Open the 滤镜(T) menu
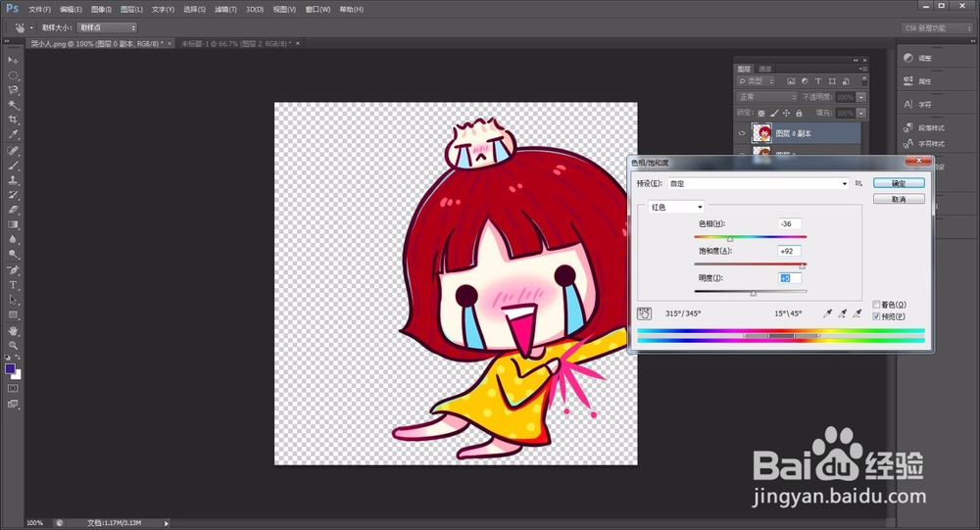The width and height of the screenshot is (980, 530). (225, 10)
